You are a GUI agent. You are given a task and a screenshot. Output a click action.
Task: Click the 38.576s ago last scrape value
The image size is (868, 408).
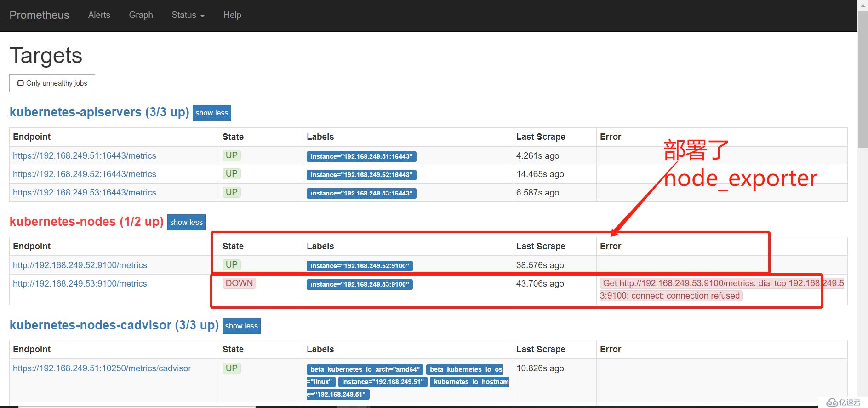coord(540,265)
